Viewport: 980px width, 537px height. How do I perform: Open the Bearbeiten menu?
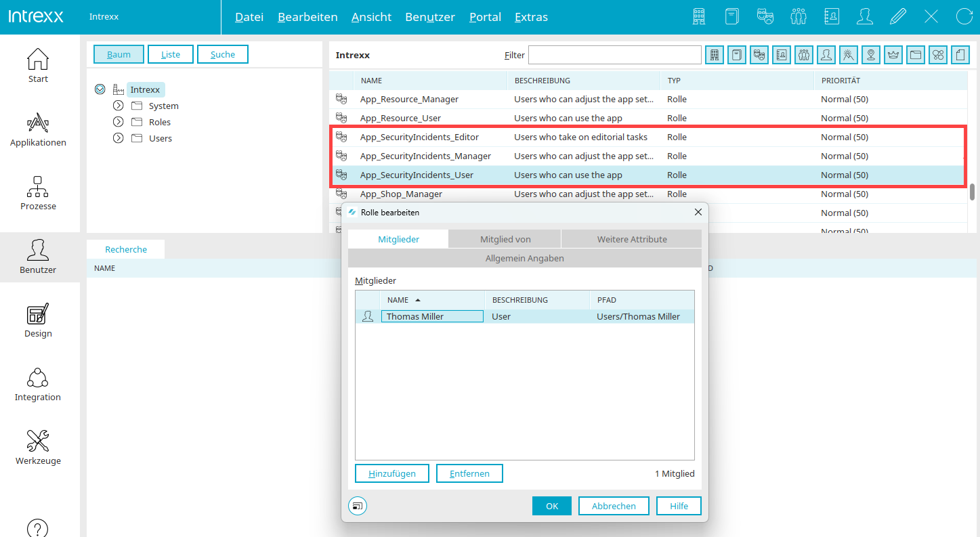coord(307,17)
